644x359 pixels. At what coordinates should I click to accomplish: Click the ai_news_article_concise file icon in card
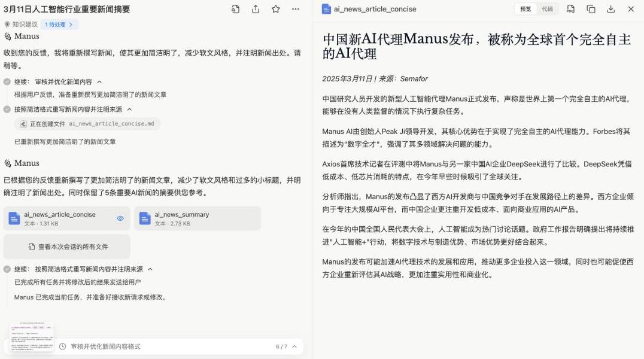point(14,218)
